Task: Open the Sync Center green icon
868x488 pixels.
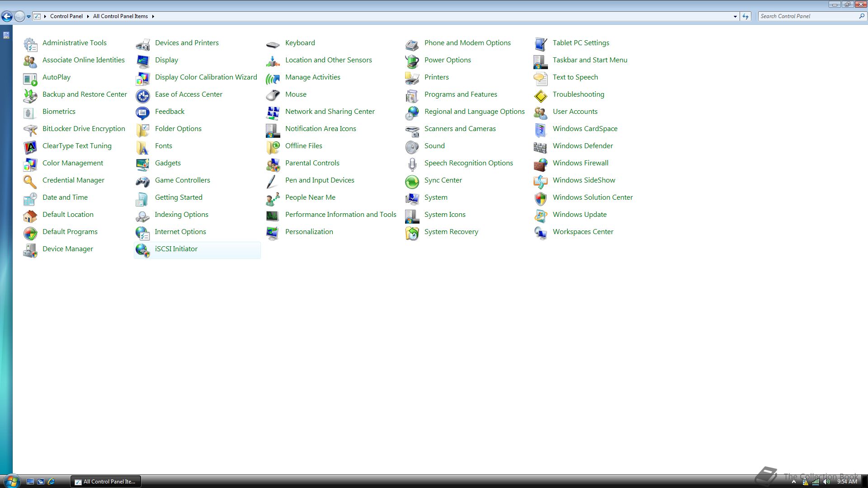Action: click(412, 181)
